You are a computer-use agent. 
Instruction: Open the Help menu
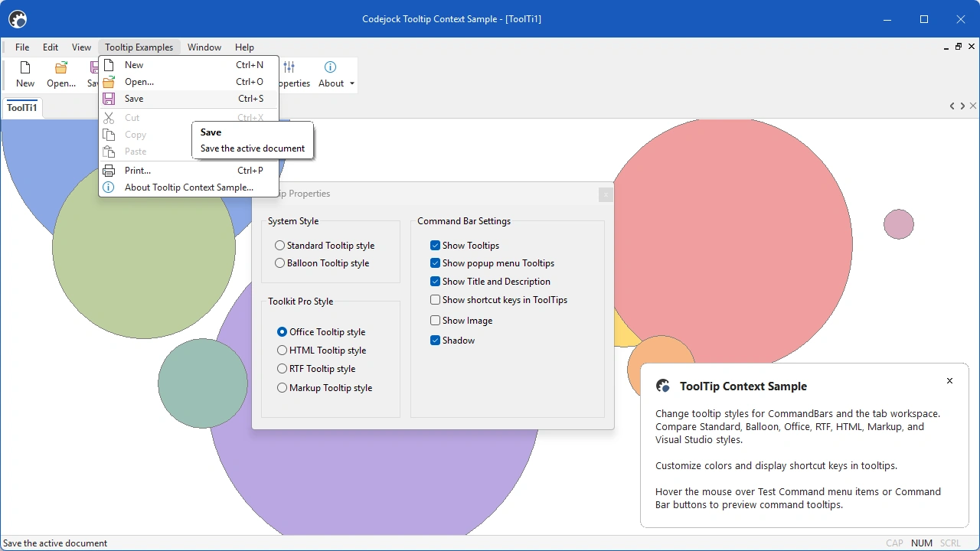(x=244, y=47)
